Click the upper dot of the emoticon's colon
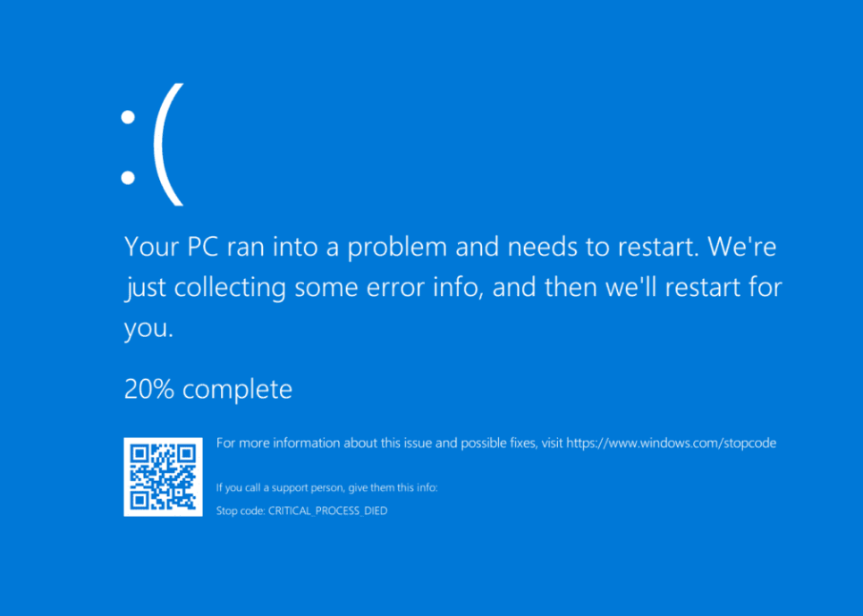 point(128,116)
